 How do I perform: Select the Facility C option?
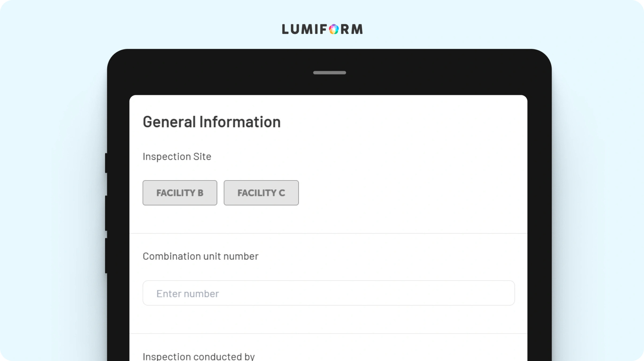coord(261,193)
